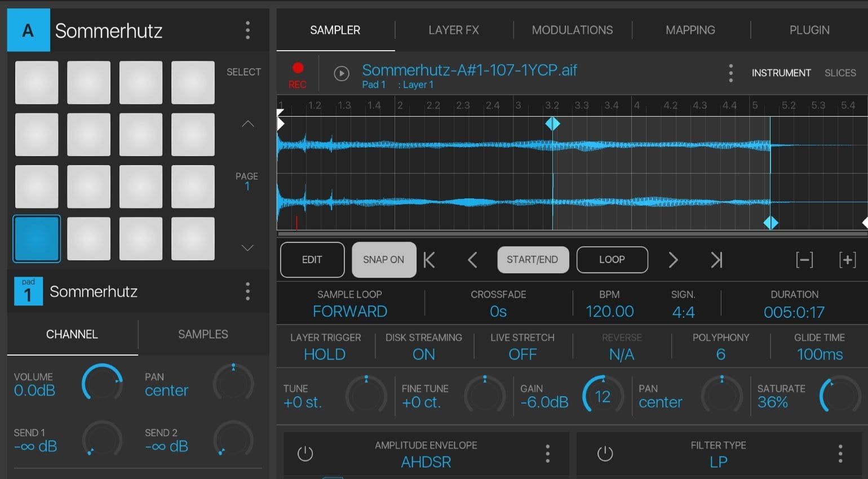This screenshot has height=479, width=868.
Task: Open the sample options three-dot menu
Action: pyautogui.click(x=730, y=73)
